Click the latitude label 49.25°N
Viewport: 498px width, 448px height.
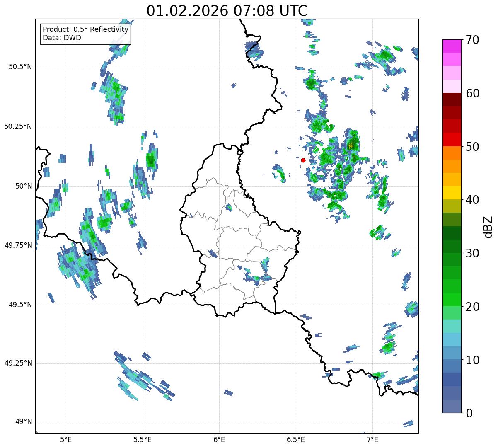[18, 363]
